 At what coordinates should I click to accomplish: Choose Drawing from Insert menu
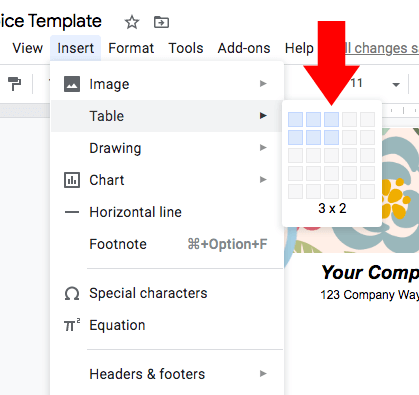(x=167, y=148)
